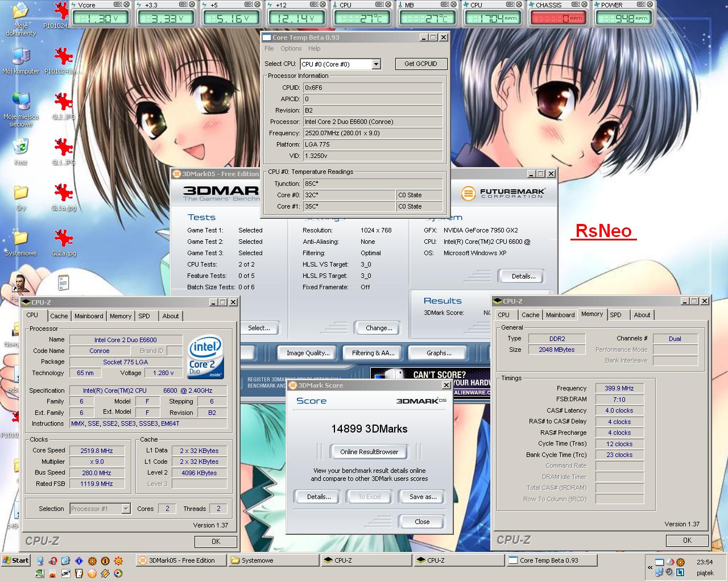Viewport: 728px width, 582px height.
Task: Click the 14899 3DMarks score text
Action: pos(369,429)
